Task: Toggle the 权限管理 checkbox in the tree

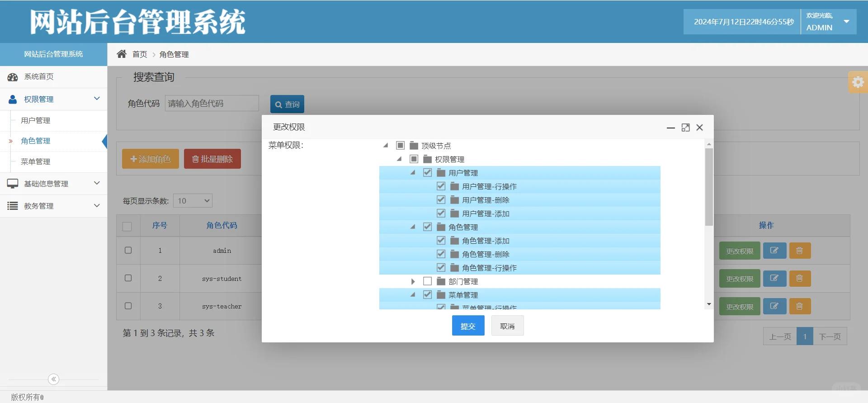Action: 414,159
